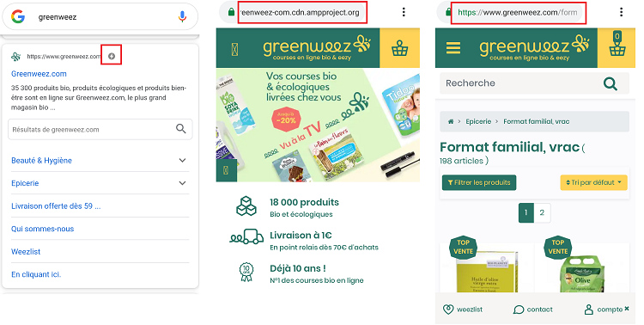The height and width of the screenshot is (325, 644).
Task: Open hamburger menu on Greenweez mobile site
Action: [x=453, y=48]
